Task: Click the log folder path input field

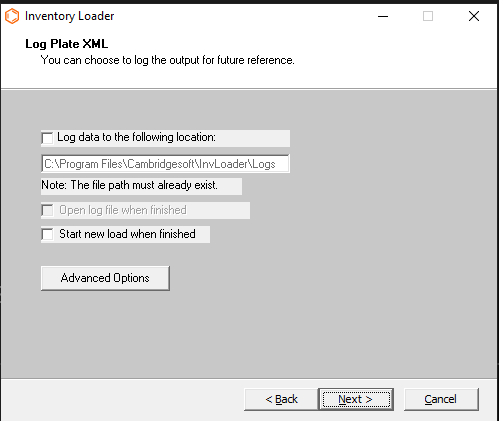Action: pos(165,164)
